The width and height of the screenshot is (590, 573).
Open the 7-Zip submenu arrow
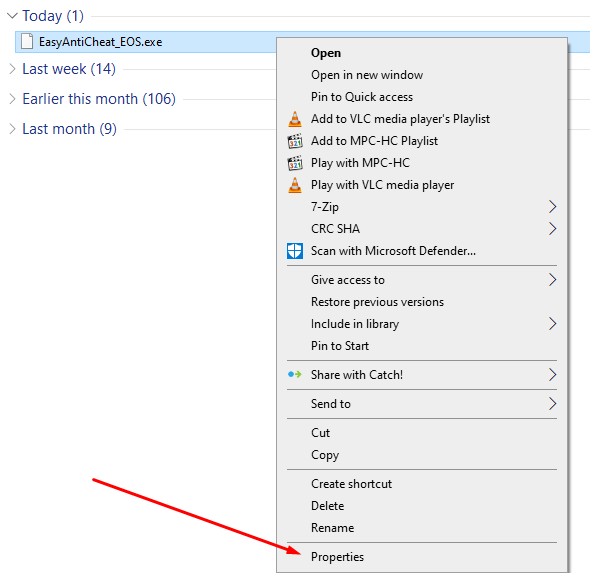[x=552, y=207]
